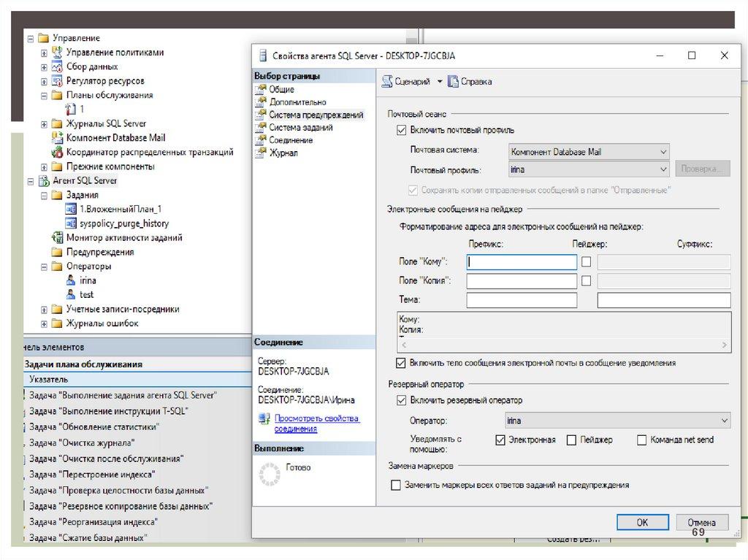Uncheck 'Включить почтовый профиль' checkbox
The height and width of the screenshot is (560, 748).
(x=400, y=130)
